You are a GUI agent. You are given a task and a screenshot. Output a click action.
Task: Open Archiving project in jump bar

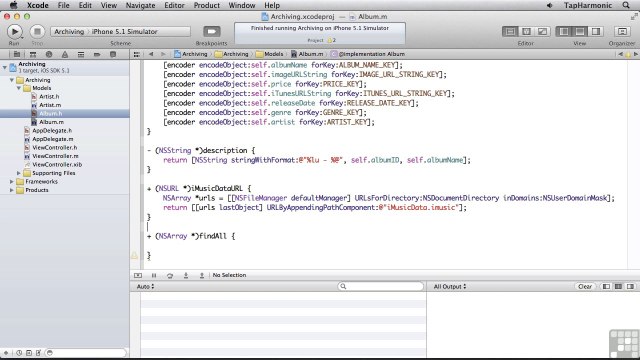[191, 54]
